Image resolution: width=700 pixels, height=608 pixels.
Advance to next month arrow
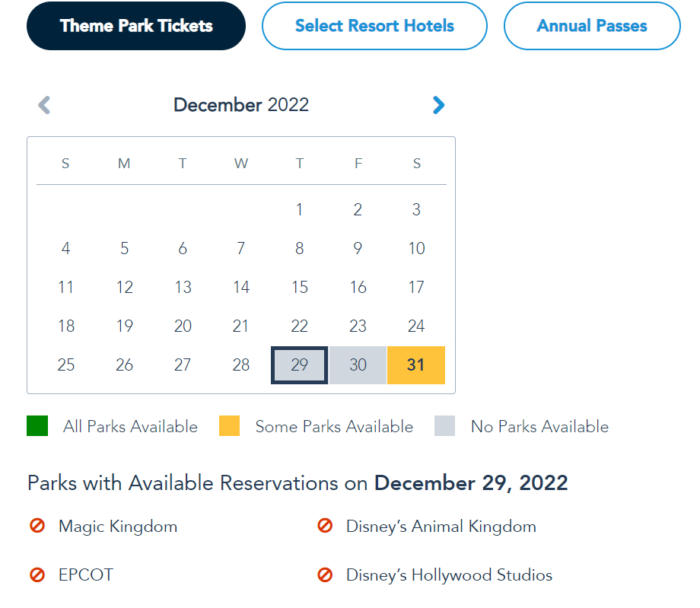[x=438, y=105]
